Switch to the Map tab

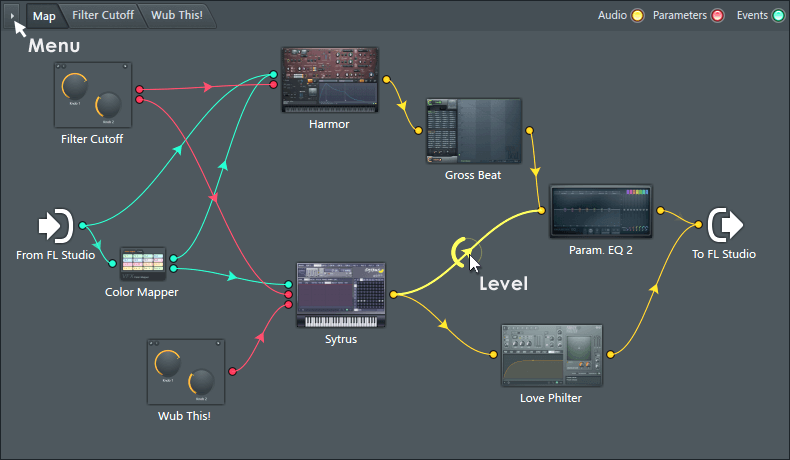tap(43, 16)
